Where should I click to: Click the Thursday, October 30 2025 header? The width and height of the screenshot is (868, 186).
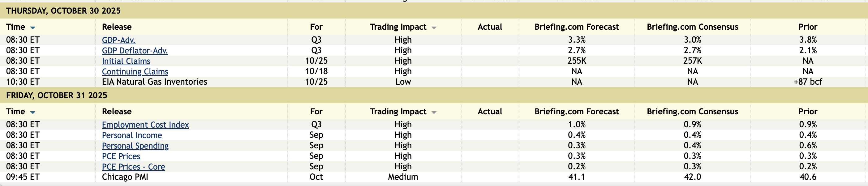(63, 11)
